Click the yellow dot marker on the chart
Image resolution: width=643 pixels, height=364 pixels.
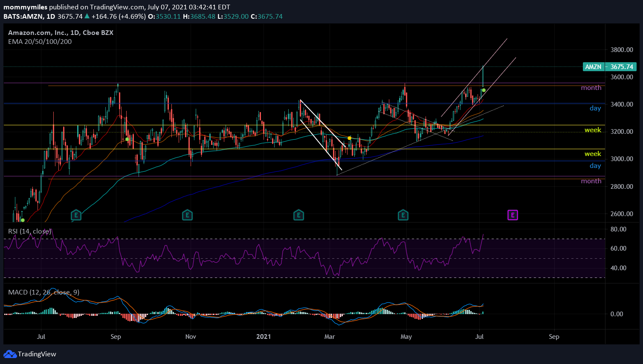[349, 138]
